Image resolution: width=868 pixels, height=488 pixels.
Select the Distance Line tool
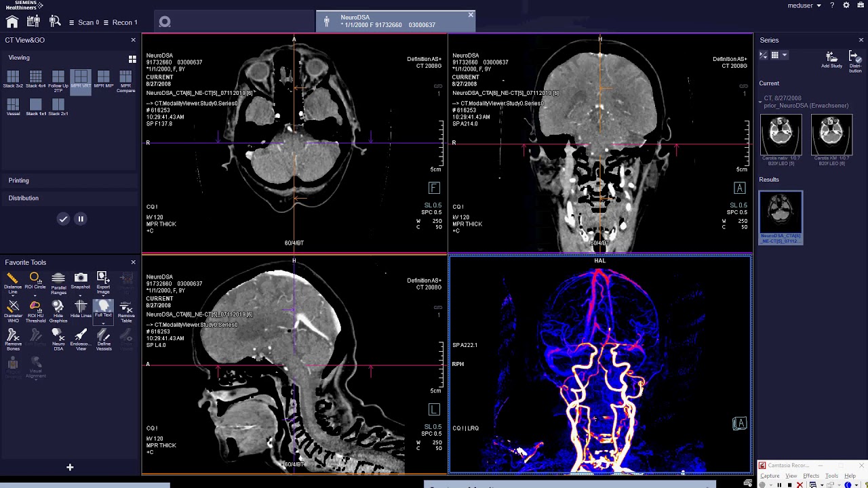pos(12,281)
